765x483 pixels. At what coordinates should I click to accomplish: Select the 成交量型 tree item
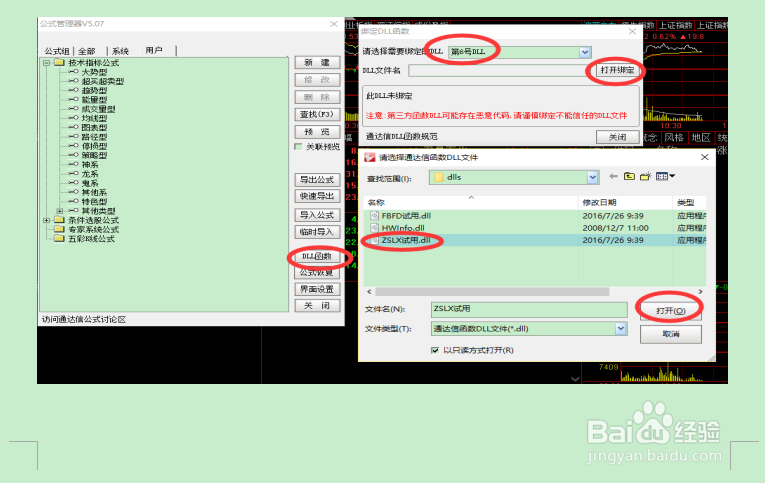(98, 109)
